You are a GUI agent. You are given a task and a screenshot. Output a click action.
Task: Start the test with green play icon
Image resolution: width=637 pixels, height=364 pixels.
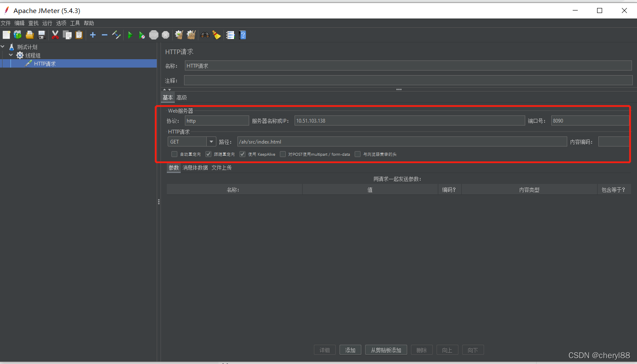pyautogui.click(x=130, y=35)
